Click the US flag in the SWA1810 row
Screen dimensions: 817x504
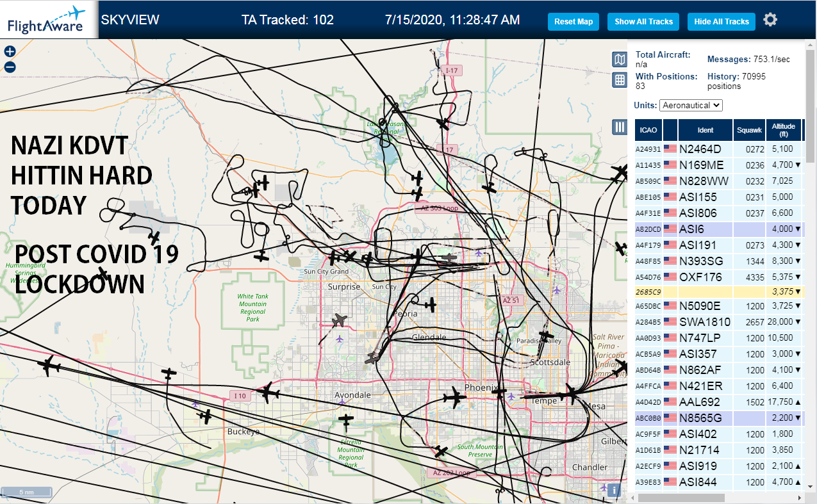click(x=670, y=321)
